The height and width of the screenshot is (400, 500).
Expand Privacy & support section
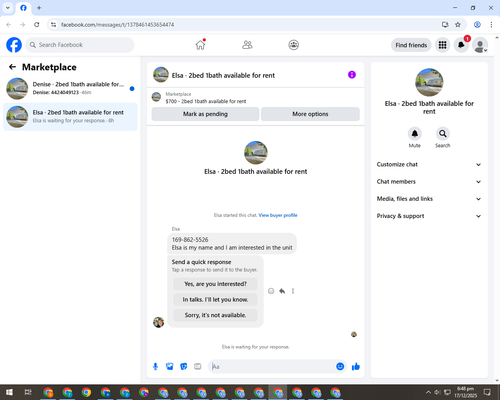point(429,216)
